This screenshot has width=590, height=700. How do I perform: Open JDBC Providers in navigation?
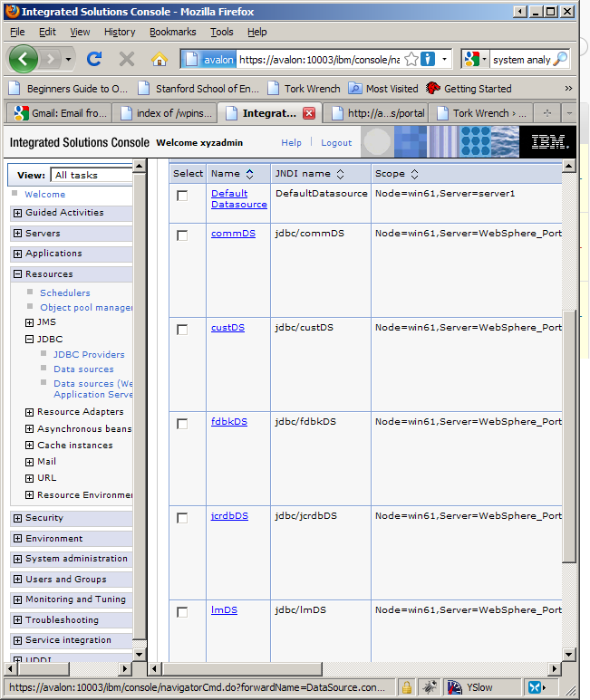pyautogui.click(x=89, y=354)
